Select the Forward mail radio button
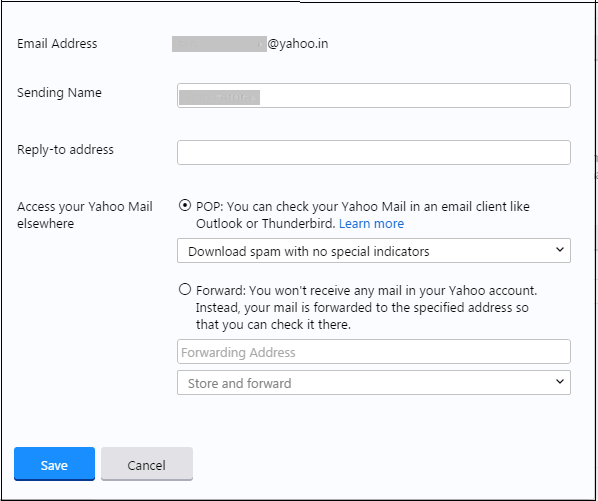 pos(185,289)
